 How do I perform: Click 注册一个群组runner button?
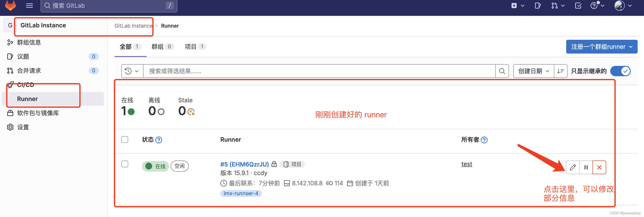[x=601, y=47]
